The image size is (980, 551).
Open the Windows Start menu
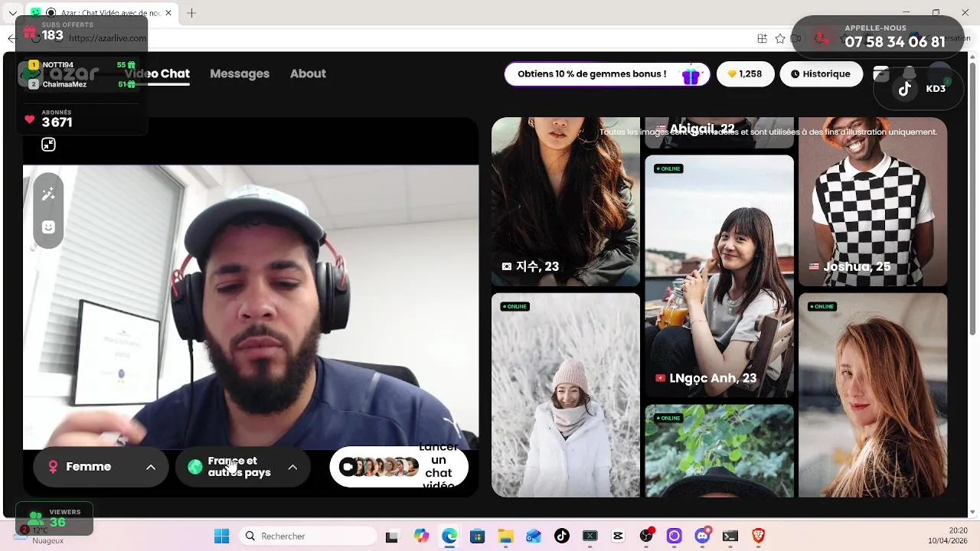tap(221, 536)
